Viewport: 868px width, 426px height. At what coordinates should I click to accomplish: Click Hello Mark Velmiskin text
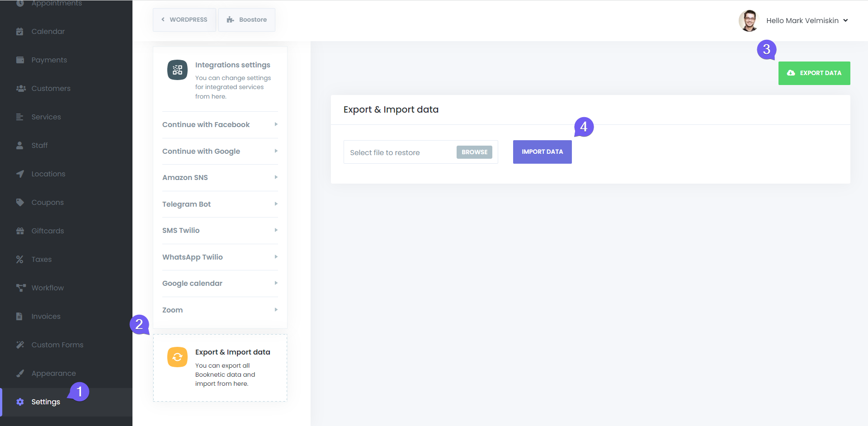802,20
